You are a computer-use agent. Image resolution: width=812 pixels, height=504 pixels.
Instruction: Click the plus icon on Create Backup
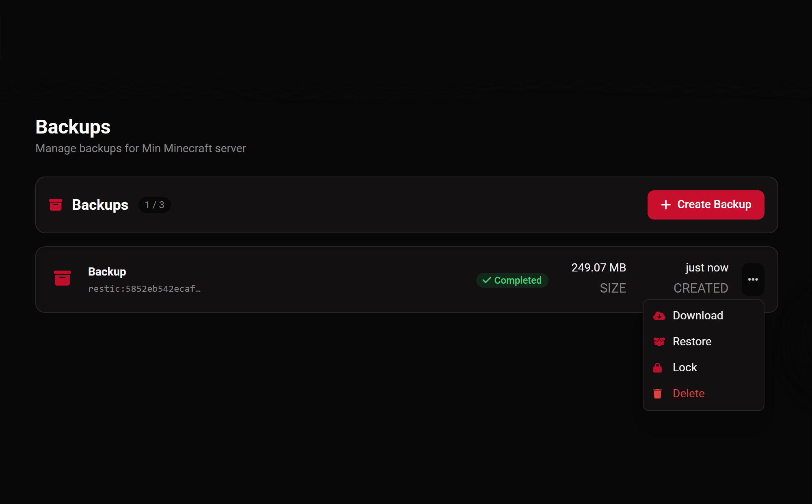pos(666,205)
